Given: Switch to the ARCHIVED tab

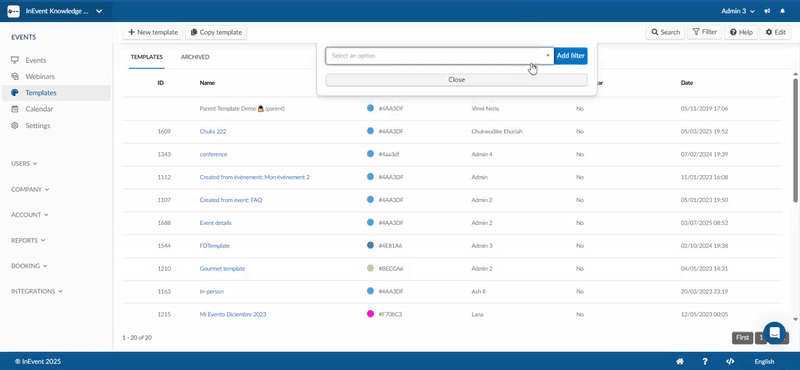Looking at the screenshot, I should point(195,57).
